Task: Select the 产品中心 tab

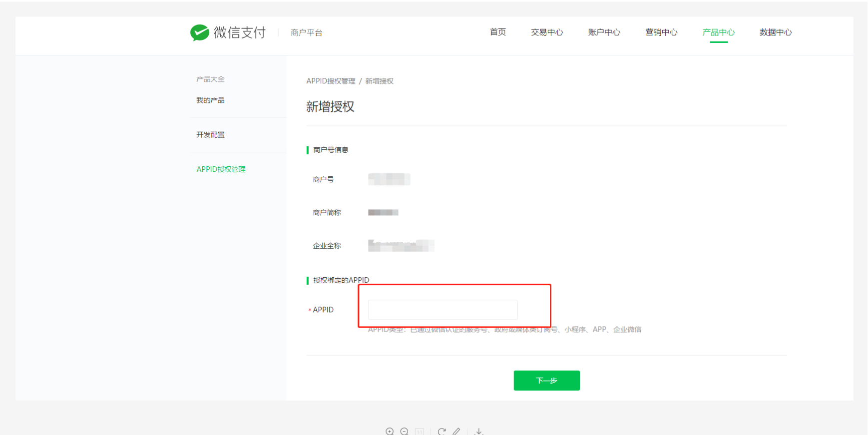Action: coord(719,32)
